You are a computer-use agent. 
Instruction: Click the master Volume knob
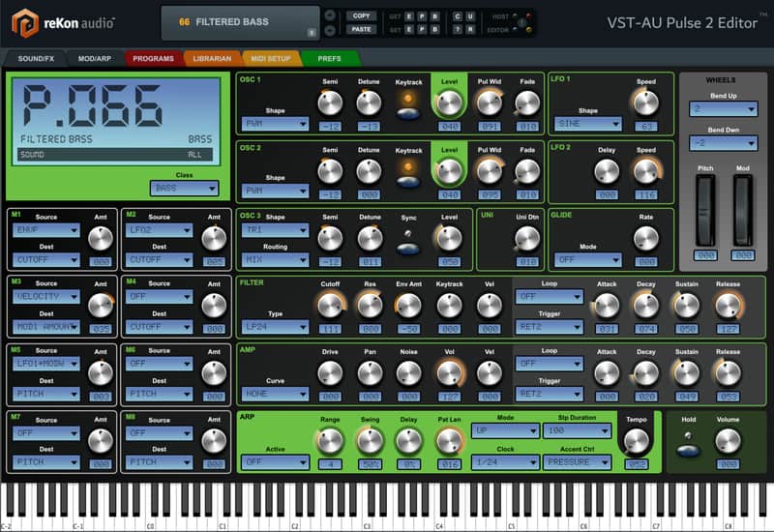coord(728,441)
